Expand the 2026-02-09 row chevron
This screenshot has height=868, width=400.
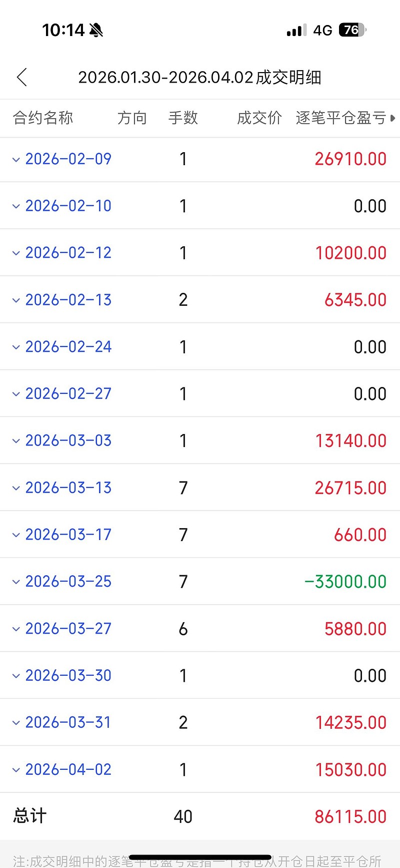[x=16, y=160]
